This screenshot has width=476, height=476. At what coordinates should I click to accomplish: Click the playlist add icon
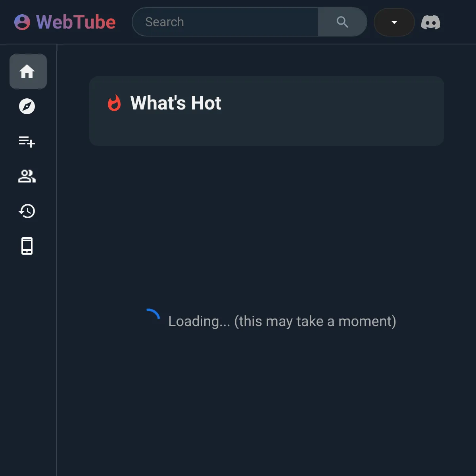27,142
